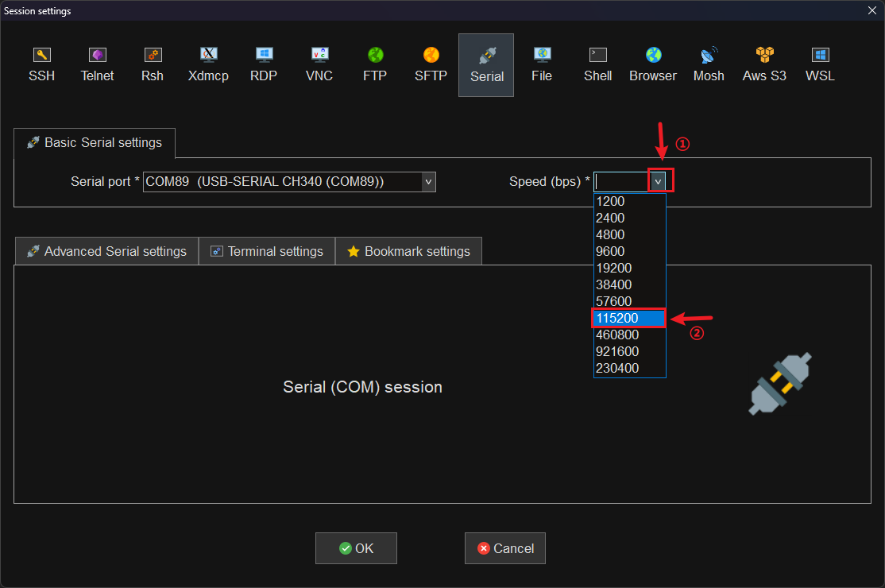Select the RDP session icon
The height and width of the screenshot is (588, 885).
264,64
